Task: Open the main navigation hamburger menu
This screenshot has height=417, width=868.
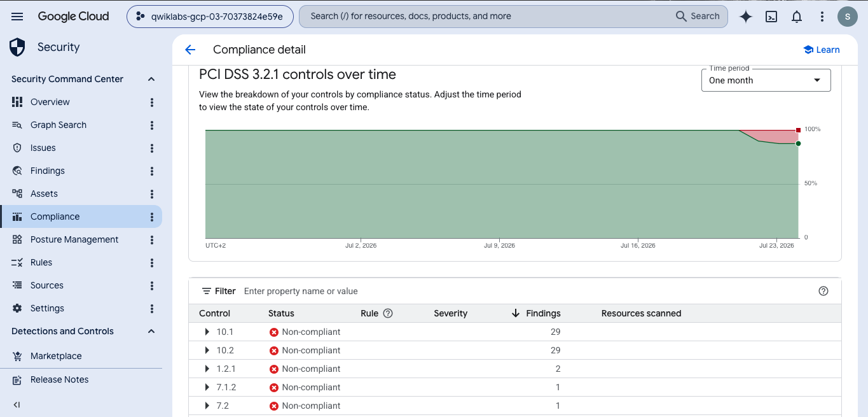Action: [x=17, y=17]
